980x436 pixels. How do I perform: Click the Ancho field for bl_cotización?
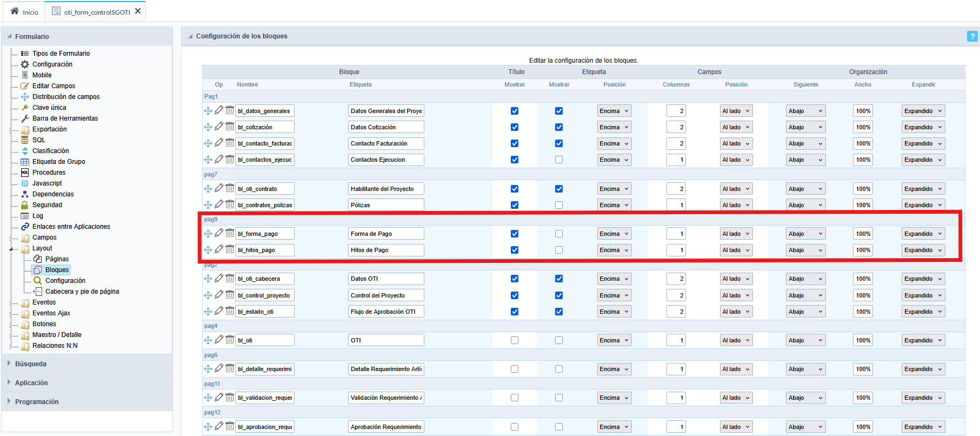[x=863, y=127]
